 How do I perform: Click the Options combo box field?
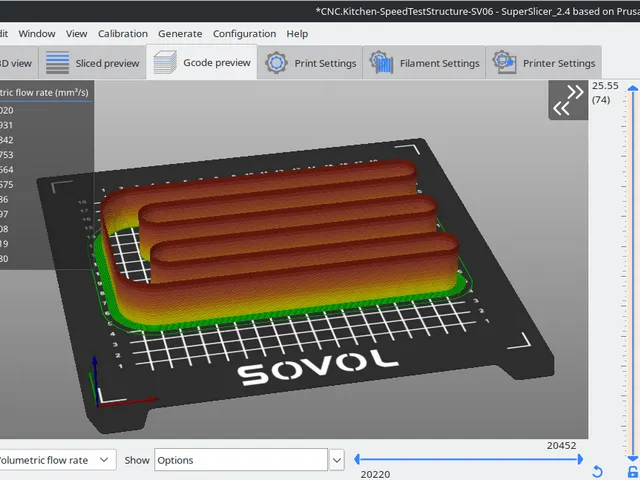click(x=241, y=460)
